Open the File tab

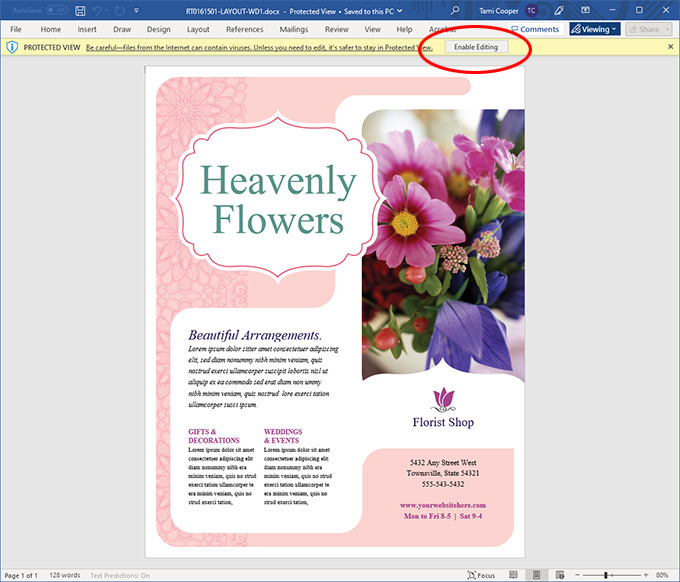(x=16, y=29)
